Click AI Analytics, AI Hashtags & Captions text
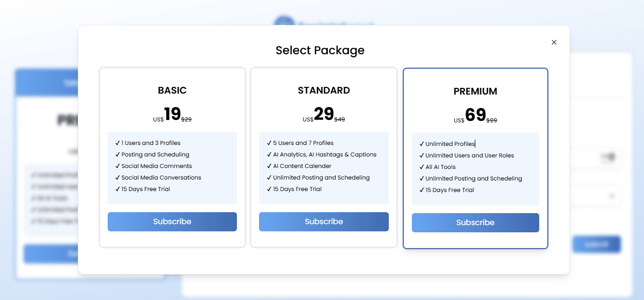The height and width of the screenshot is (300, 644). (325, 155)
